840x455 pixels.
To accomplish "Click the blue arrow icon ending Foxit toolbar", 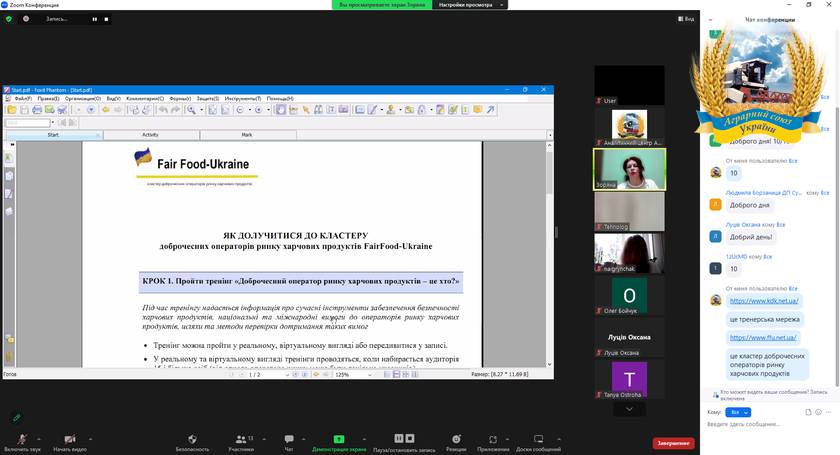I will point(490,110).
